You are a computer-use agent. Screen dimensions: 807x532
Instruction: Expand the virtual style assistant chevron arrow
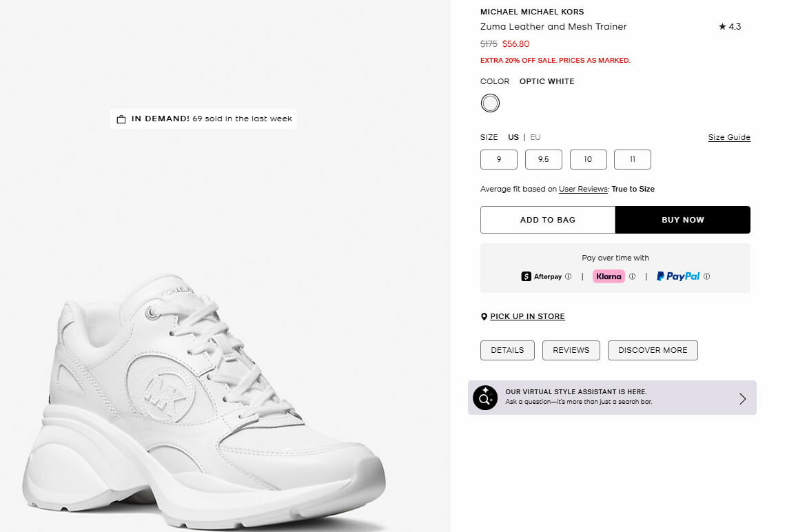coord(742,398)
